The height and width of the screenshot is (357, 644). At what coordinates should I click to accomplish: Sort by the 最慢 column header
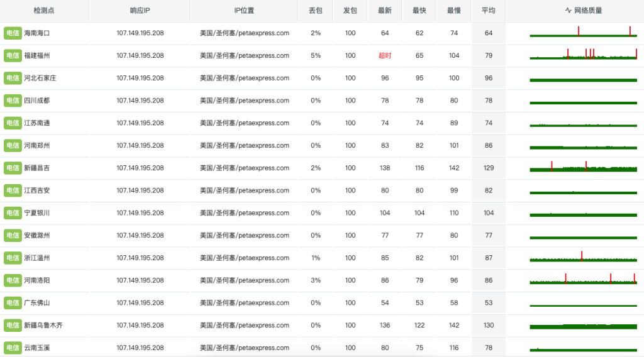(454, 11)
